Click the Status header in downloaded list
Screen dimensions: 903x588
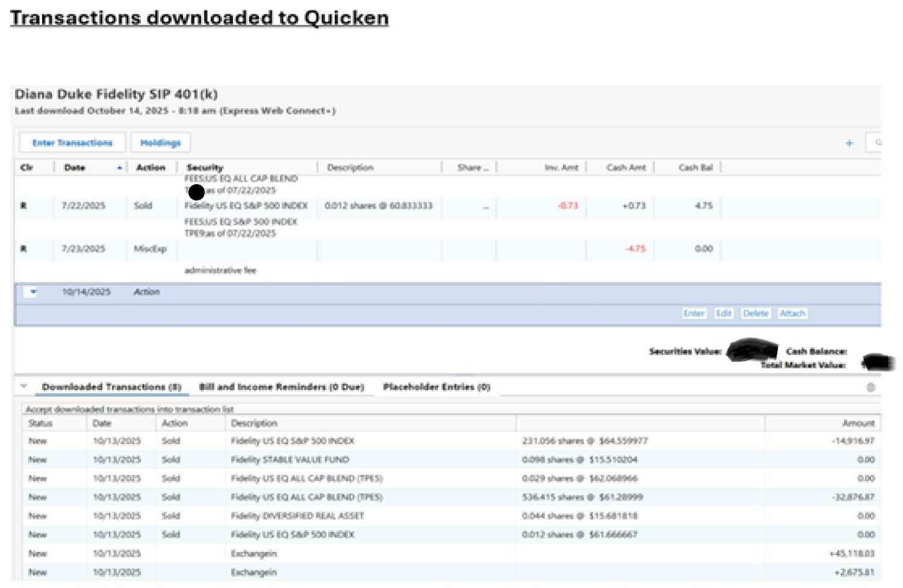click(40, 424)
